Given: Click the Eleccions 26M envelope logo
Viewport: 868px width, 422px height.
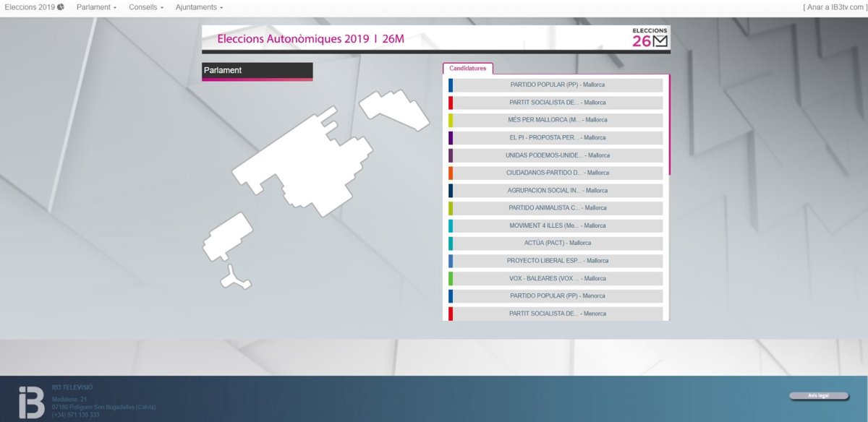Looking at the screenshot, I should 650,38.
